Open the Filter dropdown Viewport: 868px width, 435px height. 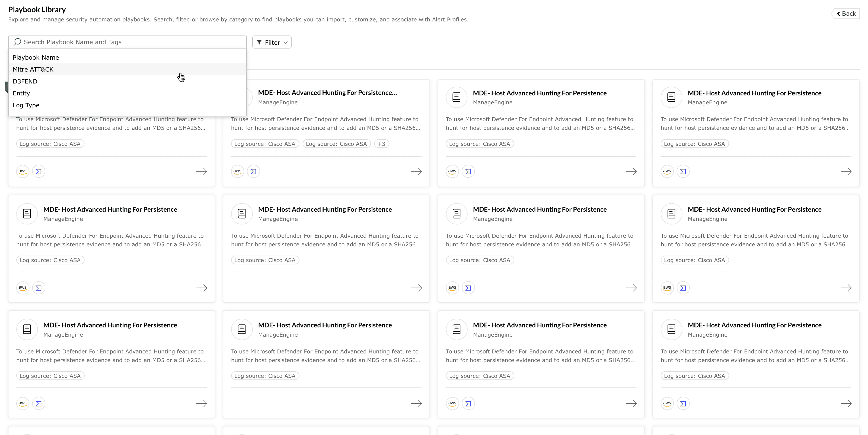pos(272,42)
